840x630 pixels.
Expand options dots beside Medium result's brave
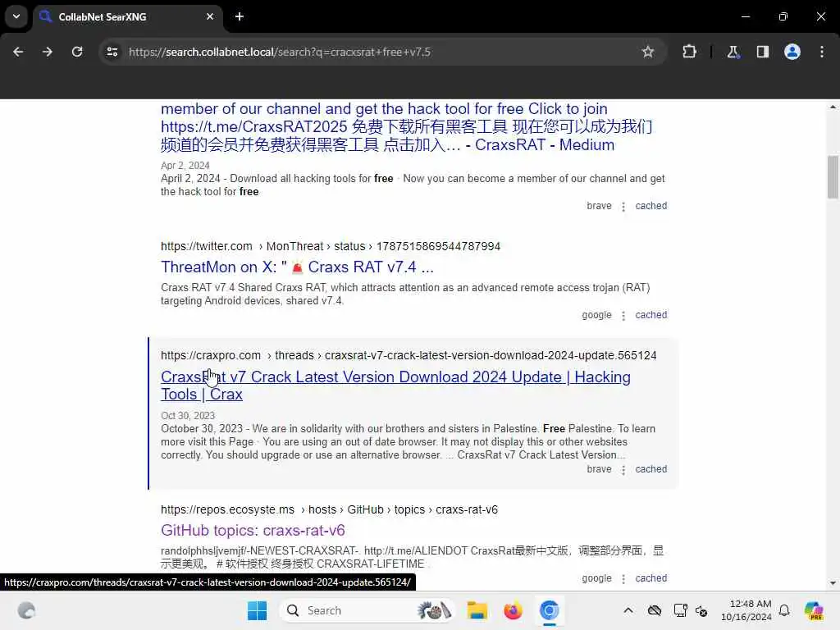click(623, 206)
